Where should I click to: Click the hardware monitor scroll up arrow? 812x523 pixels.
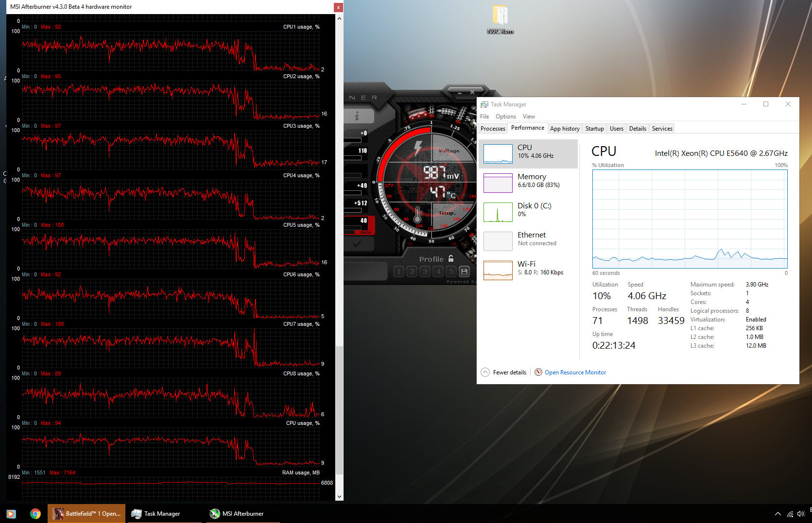(x=339, y=18)
